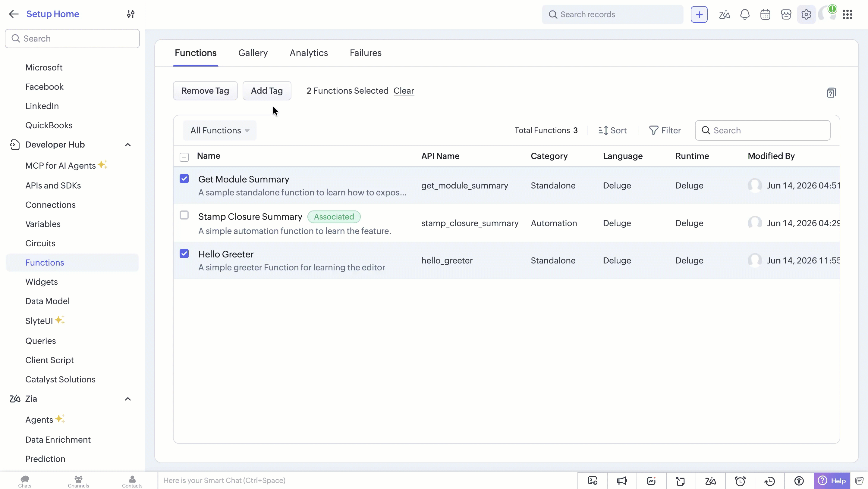Open the Zia icon in bottom toolbar
The width and height of the screenshot is (868, 489).
click(x=710, y=481)
